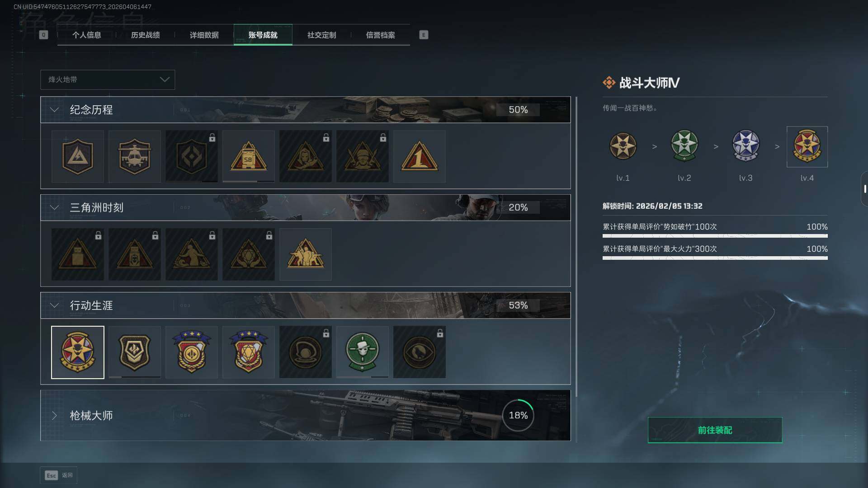Screen dimensions: 868x488
Task: Choose the lv.1 bronze star medal
Action: tap(623, 146)
